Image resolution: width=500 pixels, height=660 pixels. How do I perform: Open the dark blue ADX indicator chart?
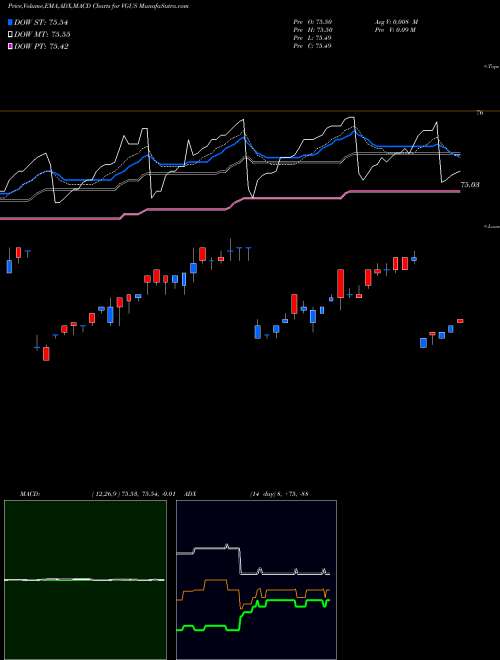pyautogui.click(x=256, y=580)
